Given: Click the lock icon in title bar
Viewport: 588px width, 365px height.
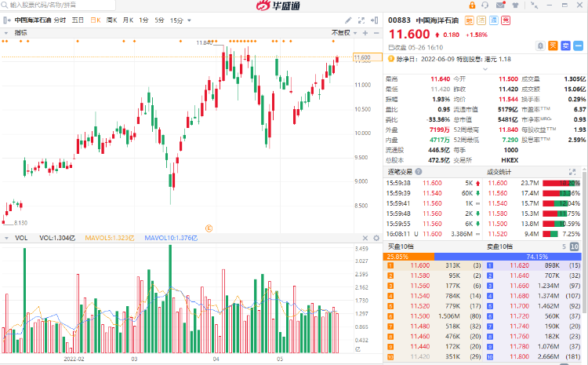Looking at the screenshot, I should [472, 5].
